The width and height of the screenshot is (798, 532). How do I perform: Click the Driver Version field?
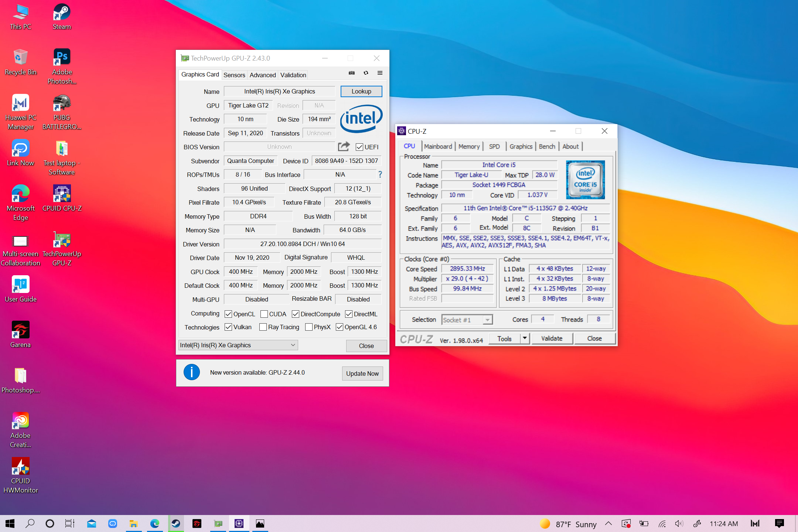tap(302, 244)
